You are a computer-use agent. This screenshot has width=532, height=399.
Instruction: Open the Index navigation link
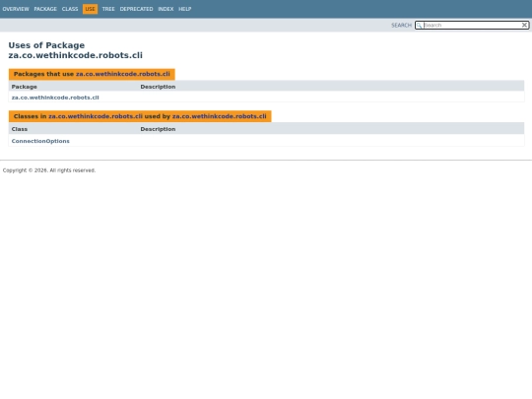point(166,9)
